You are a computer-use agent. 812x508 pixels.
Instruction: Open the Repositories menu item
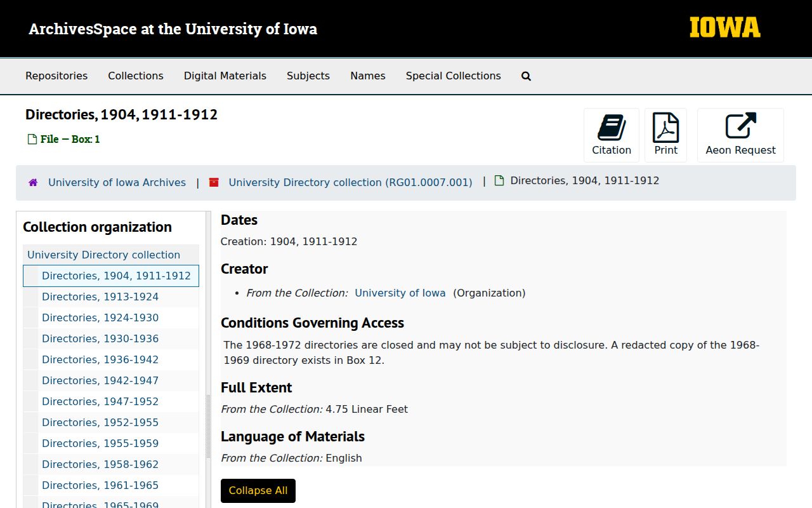(x=56, y=76)
